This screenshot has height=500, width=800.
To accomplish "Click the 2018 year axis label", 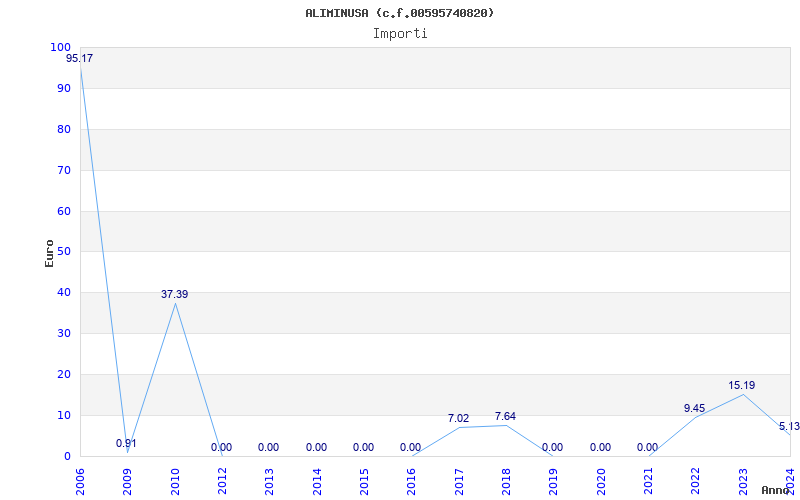I will pyautogui.click(x=506, y=482).
